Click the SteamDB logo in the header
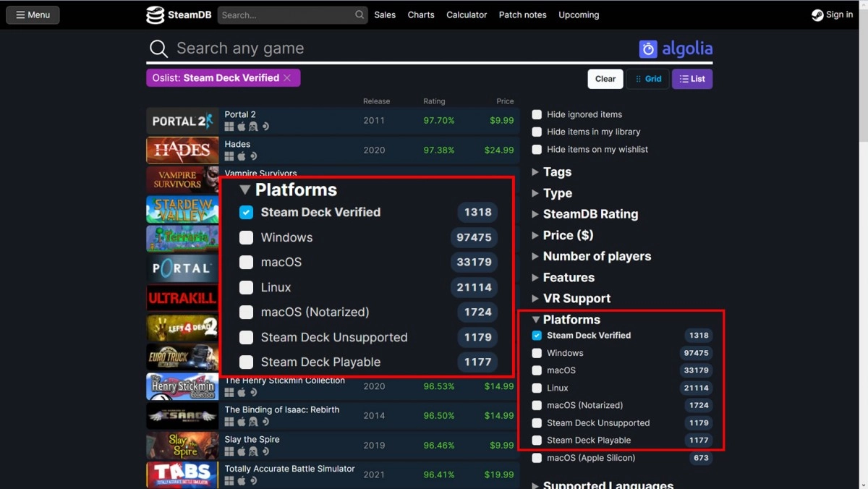The image size is (868, 489). (x=179, y=14)
